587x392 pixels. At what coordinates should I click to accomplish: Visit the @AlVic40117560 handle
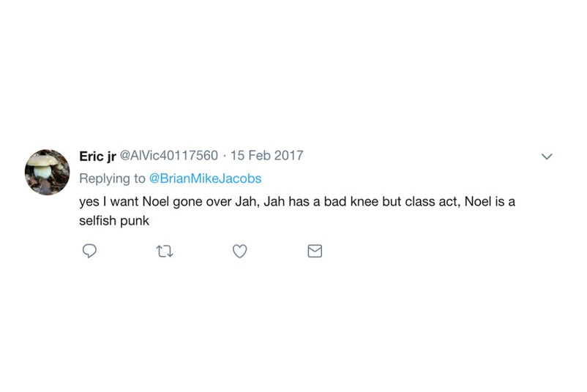tap(169, 156)
